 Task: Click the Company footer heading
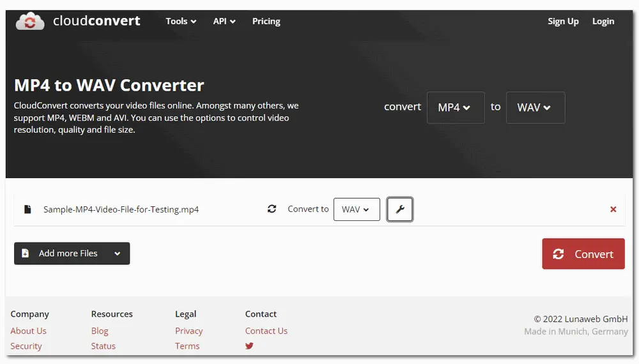click(30, 314)
